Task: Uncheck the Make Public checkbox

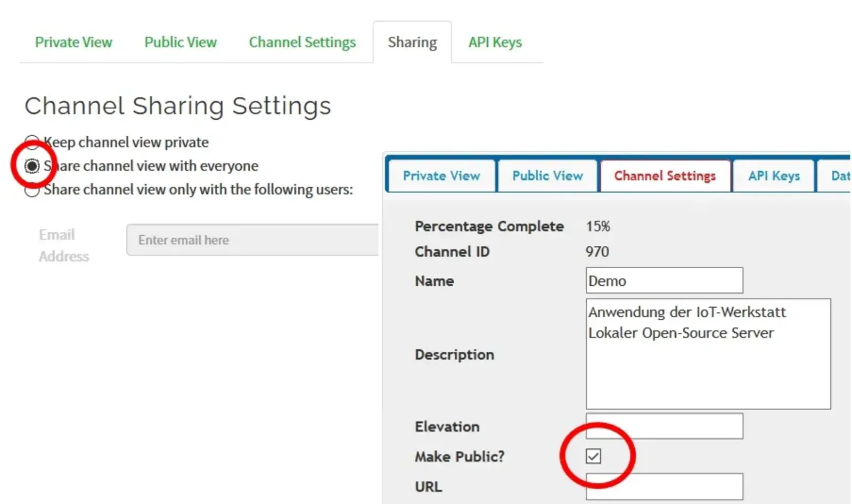Action: tap(593, 456)
